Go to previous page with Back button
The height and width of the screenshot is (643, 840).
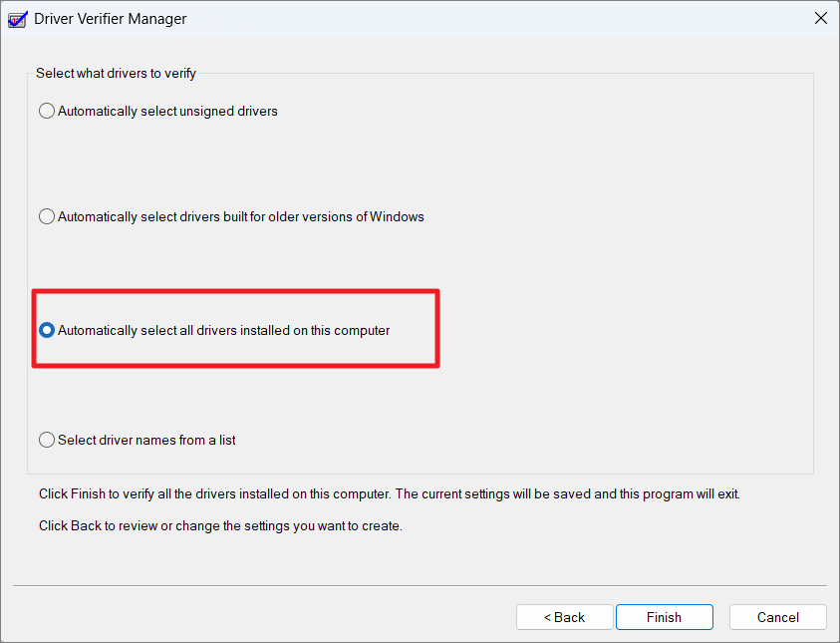(565, 617)
